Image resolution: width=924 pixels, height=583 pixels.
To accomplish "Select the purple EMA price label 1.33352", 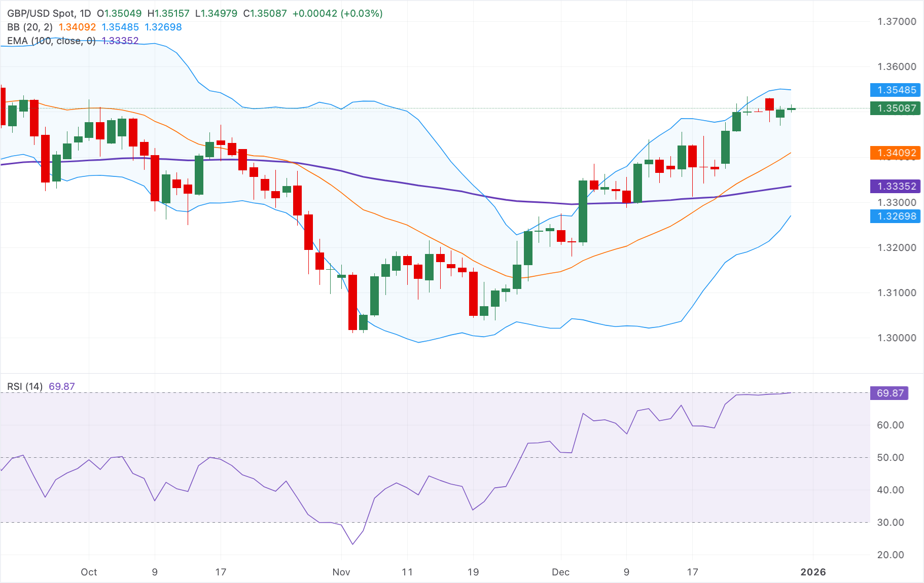I will click(x=895, y=187).
